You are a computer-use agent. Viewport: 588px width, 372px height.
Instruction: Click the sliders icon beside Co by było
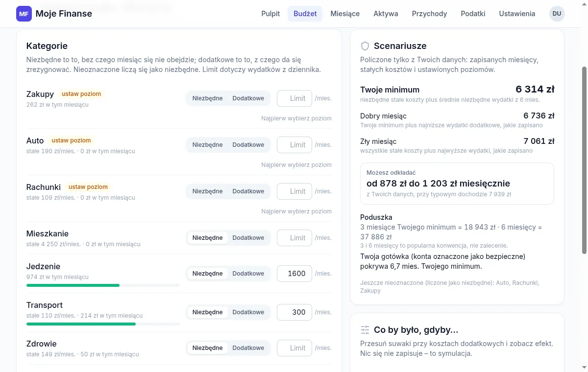[365, 330]
